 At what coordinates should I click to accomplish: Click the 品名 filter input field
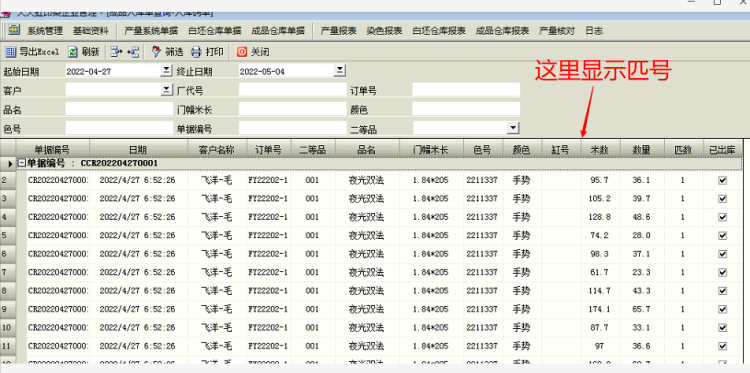(x=119, y=109)
